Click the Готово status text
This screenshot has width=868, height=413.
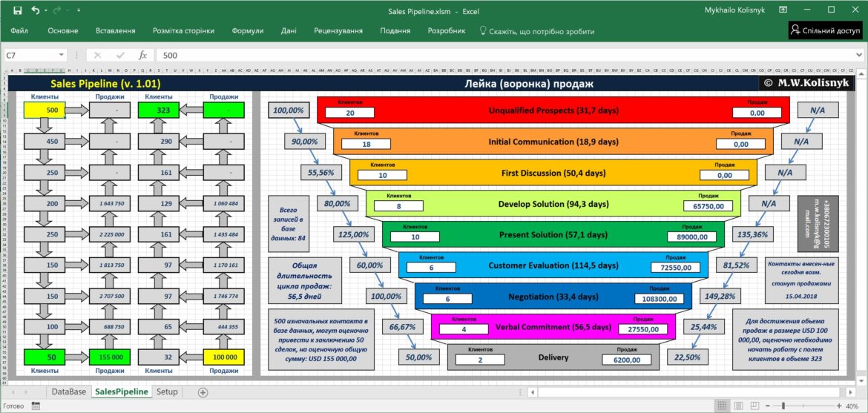[14, 406]
